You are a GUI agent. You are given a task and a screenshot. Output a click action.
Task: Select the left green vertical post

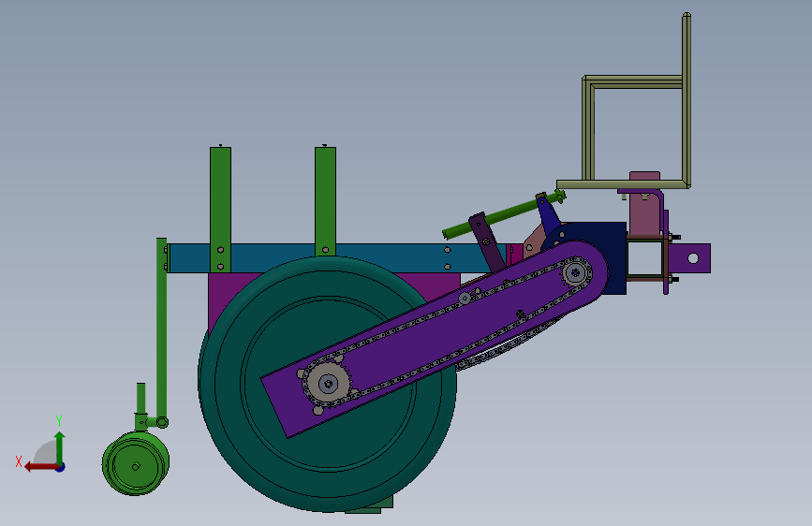point(221,210)
